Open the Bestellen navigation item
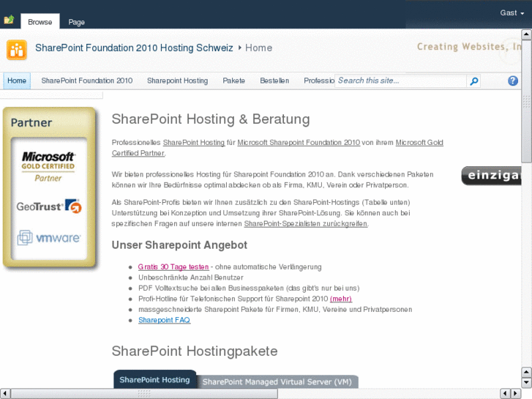 274,81
